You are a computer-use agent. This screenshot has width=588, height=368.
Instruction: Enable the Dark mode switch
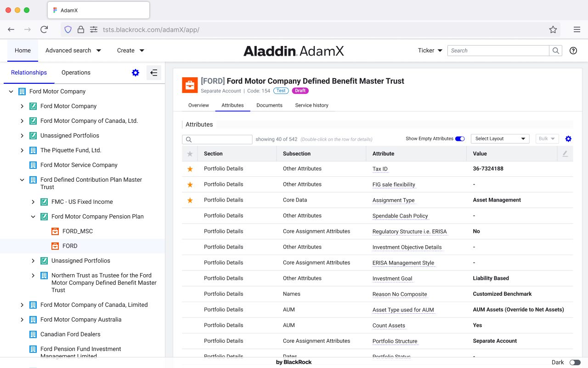575,362
